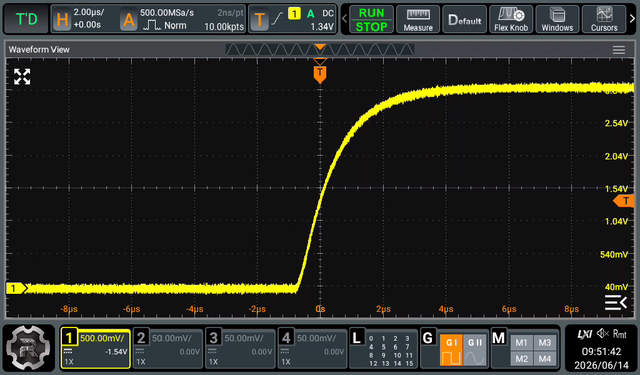The image size is (640, 375).
Task: Click the 10.00kpts memory depth value
Action: [224, 27]
